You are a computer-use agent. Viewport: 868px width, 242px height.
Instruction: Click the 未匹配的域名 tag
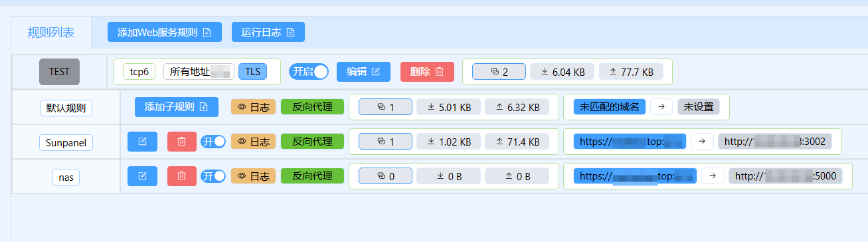coord(610,107)
